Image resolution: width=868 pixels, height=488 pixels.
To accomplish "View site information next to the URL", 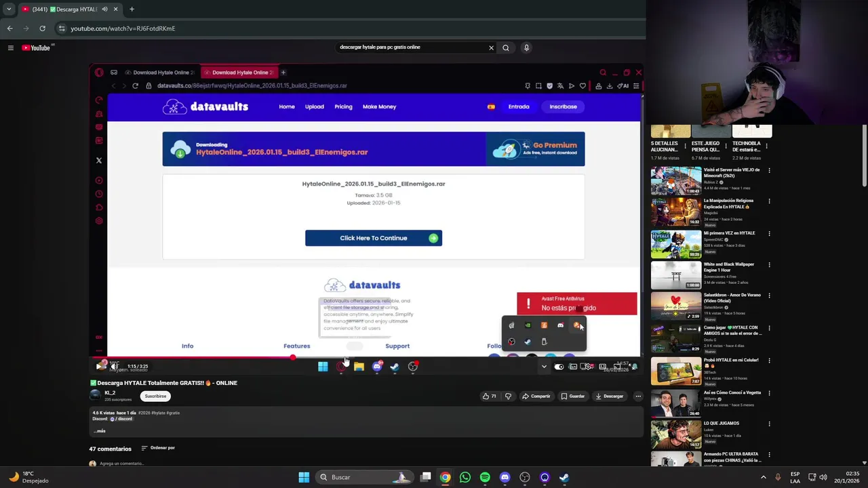I will click(62, 28).
